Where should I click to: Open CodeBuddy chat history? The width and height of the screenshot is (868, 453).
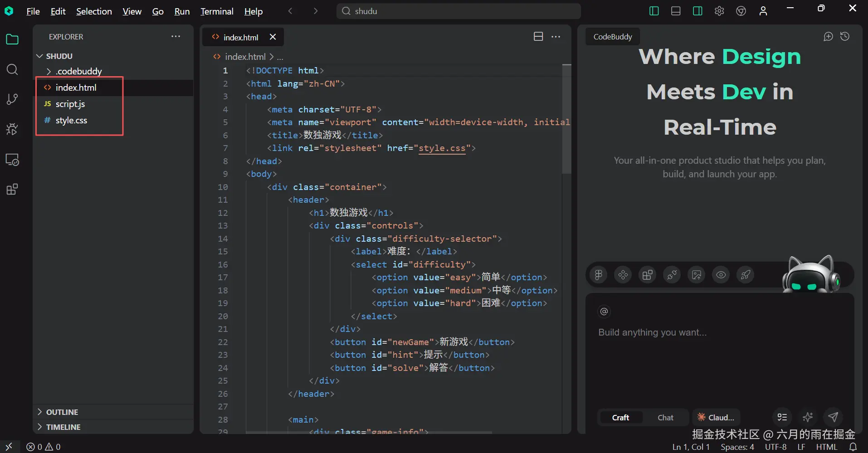click(845, 37)
